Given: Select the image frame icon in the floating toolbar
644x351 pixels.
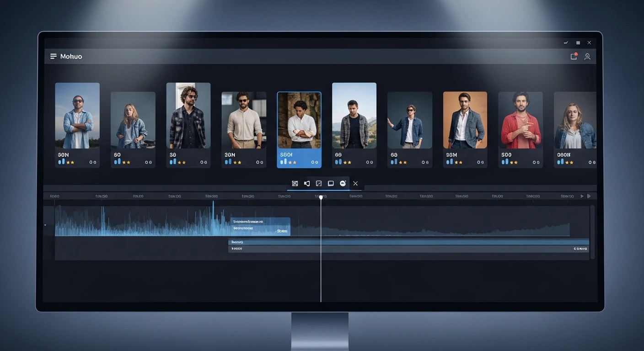Looking at the screenshot, I should point(295,183).
